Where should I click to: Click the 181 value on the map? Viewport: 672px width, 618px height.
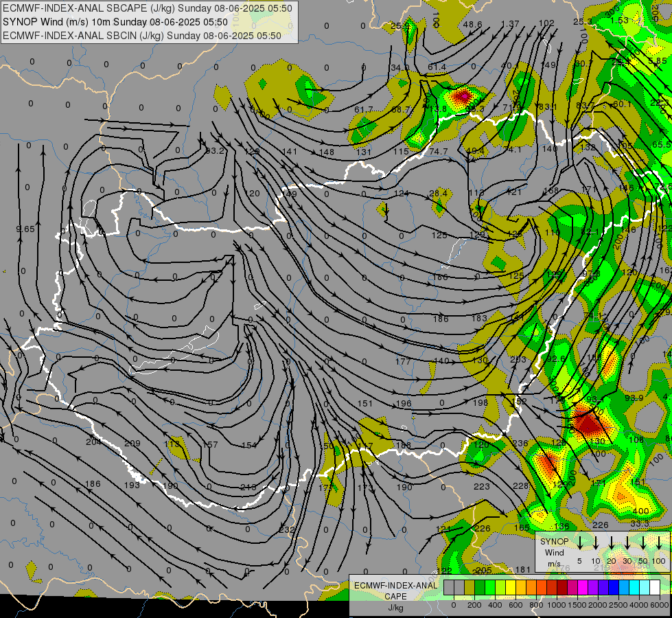click(x=523, y=569)
